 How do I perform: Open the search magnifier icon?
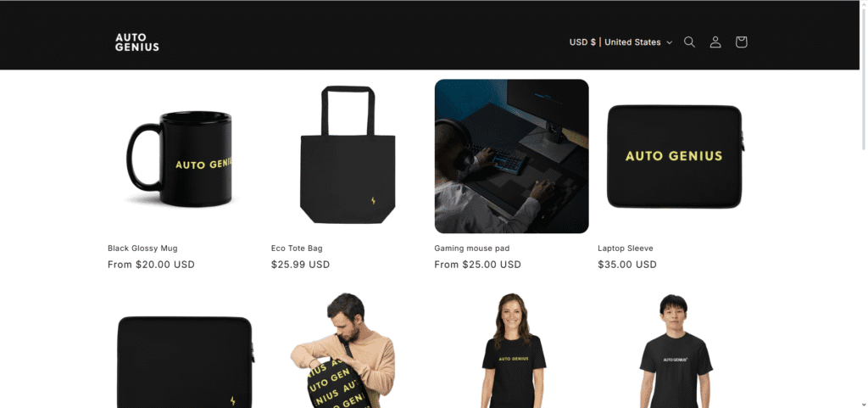[x=689, y=42]
